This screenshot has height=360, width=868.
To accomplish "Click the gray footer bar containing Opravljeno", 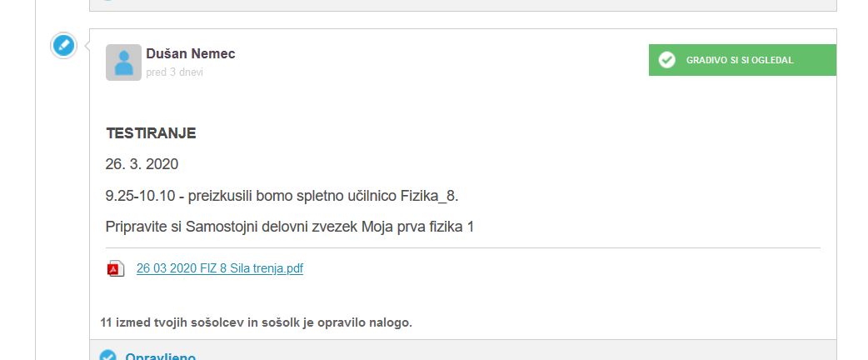I will point(463,350).
